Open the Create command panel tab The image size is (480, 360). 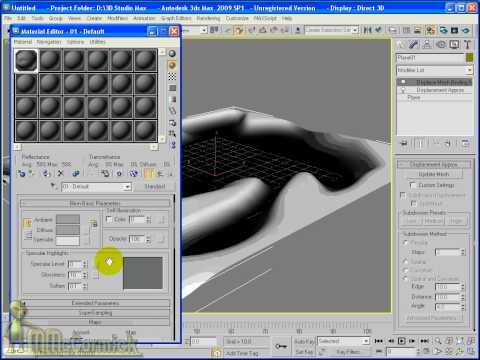click(401, 44)
